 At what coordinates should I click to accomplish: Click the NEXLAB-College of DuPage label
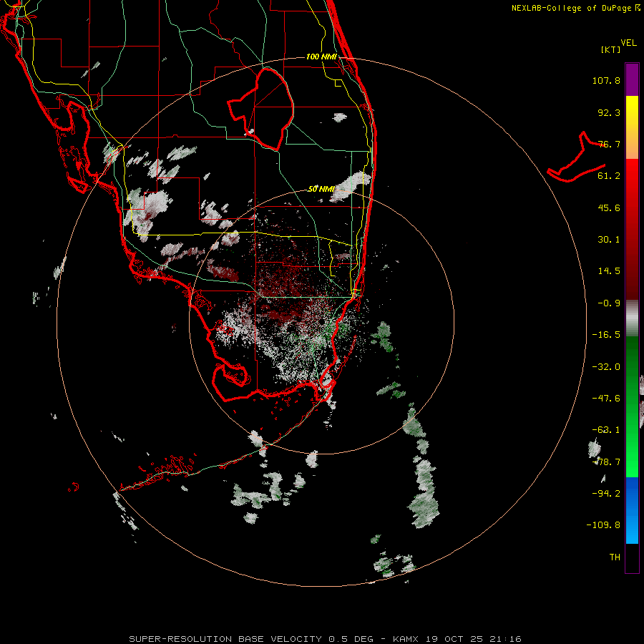[x=572, y=8]
